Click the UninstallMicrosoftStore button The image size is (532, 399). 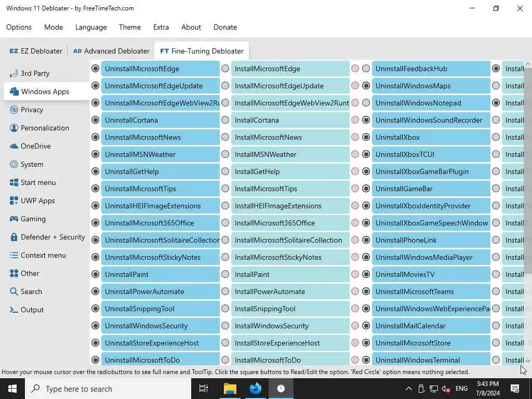coord(431,343)
